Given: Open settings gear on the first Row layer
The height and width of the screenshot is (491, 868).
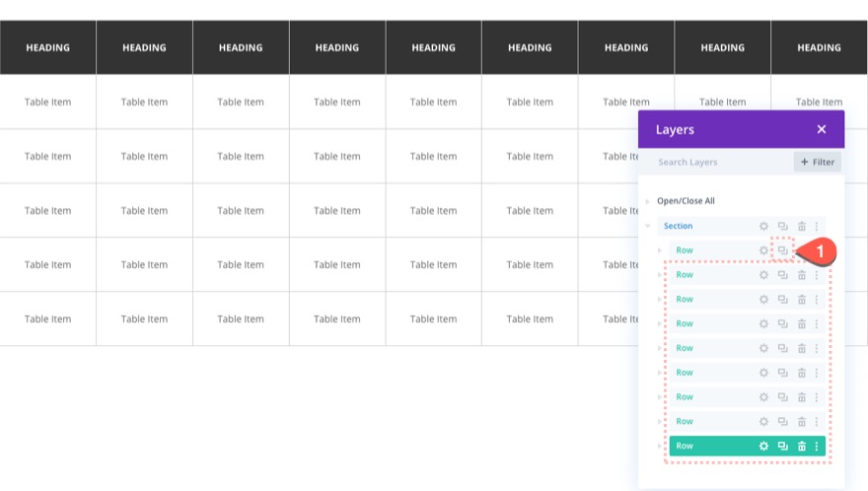Looking at the screenshot, I should pos(763,250).
